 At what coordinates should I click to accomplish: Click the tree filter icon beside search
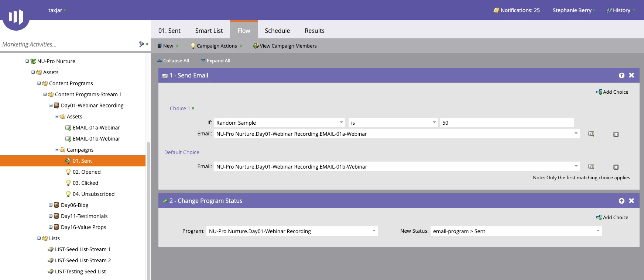click(142, 44)
